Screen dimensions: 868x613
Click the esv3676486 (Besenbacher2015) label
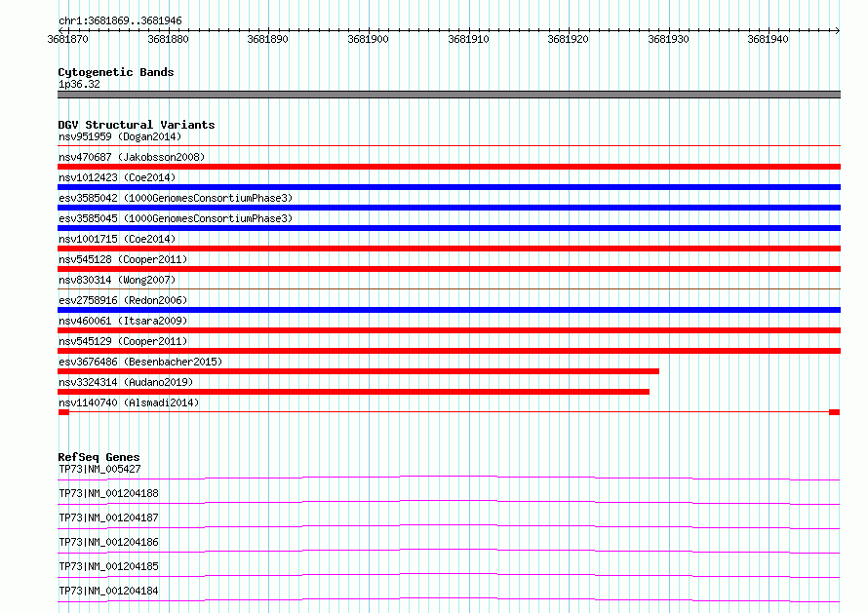point(140,362)
